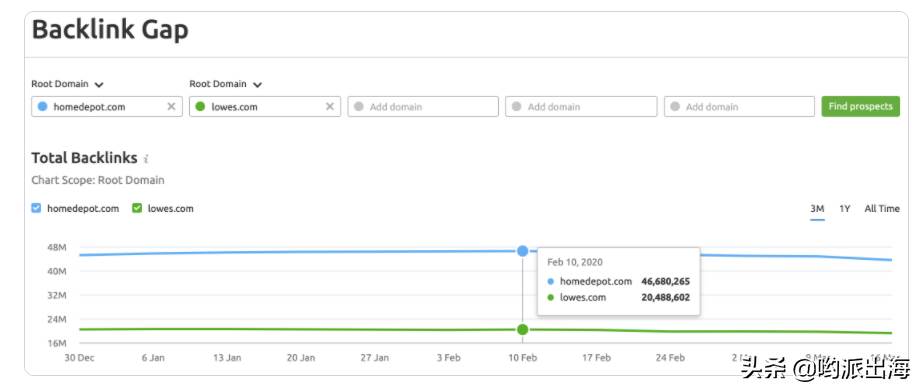Click tooltip date Feb 10, 2020
This screenshot has width=922, height=392.
574,262
